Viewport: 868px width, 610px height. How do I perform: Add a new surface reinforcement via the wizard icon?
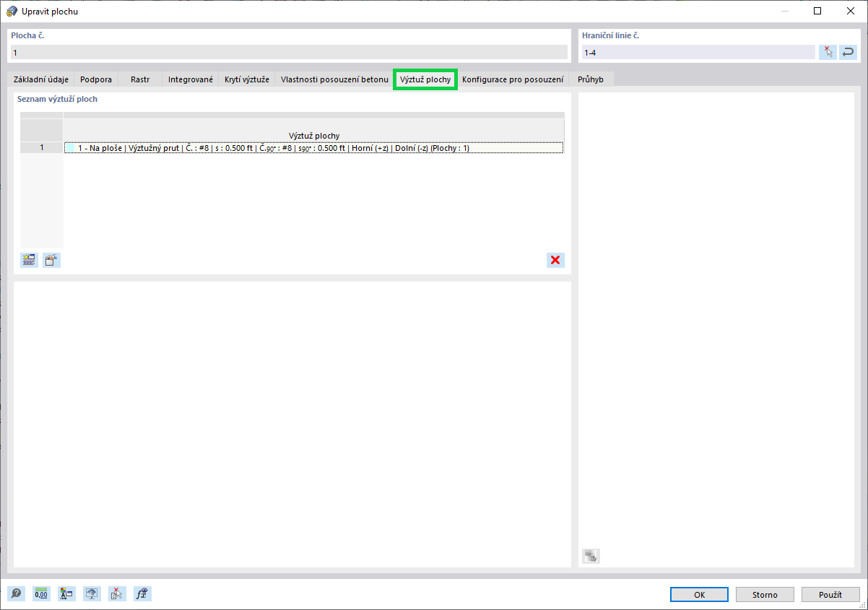click(28, 260)
